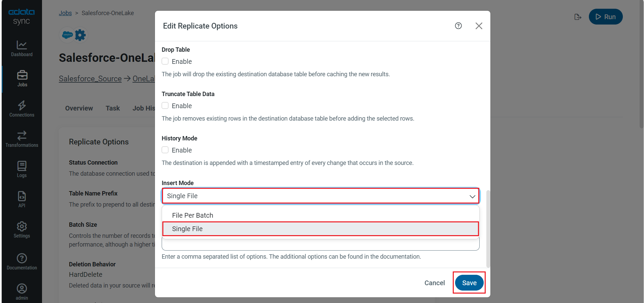Click the Edit Replicate Options dialog title

[x=200, y=26]
